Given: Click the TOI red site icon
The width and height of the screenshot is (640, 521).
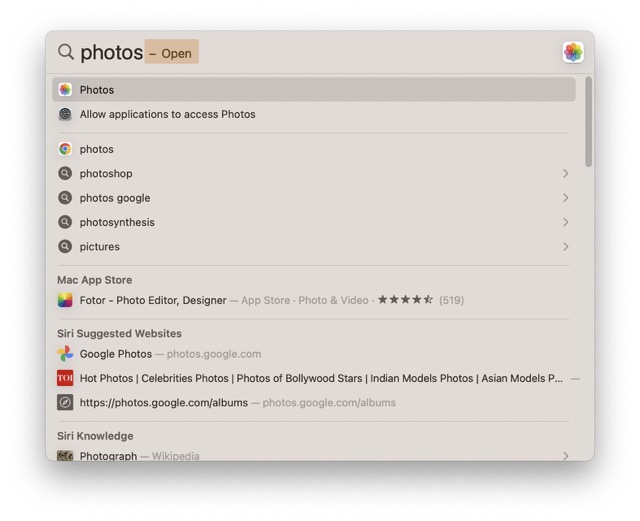Looking at the screenshot, I should coord(65,378).
